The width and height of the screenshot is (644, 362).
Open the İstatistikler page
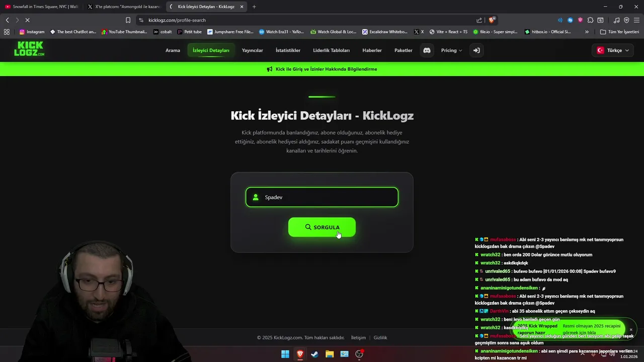[x=288, y=50]
